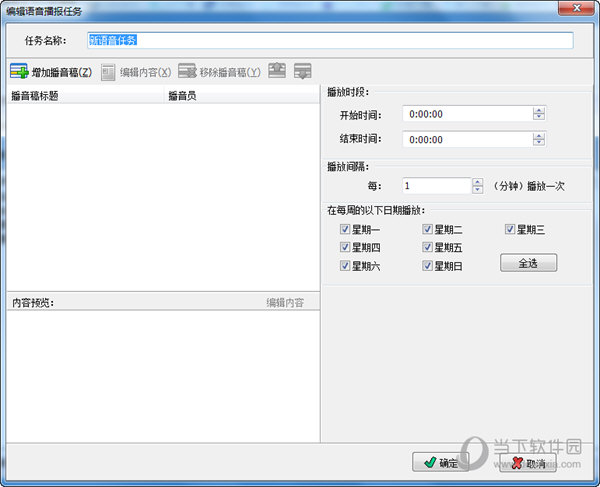Increase the interval minutes spinner up
This screenshot has width=600, height=487.
coord(477,182)
